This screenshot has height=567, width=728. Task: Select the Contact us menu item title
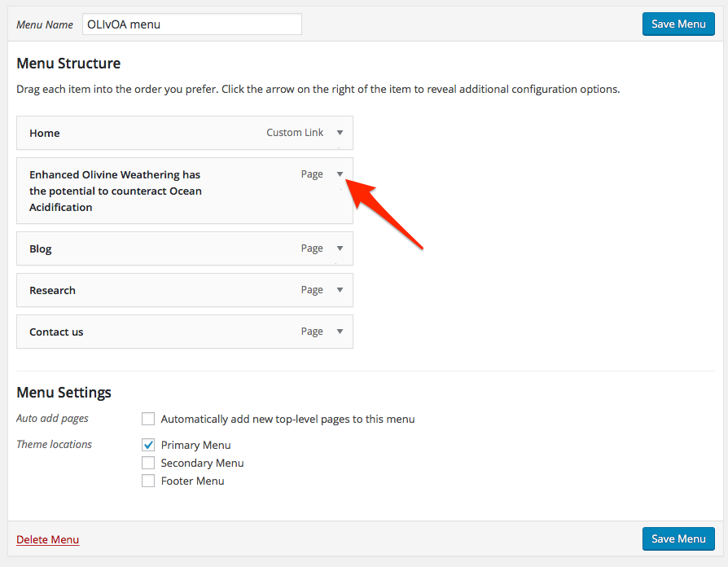pyautogui.click(x=56, y=332)
